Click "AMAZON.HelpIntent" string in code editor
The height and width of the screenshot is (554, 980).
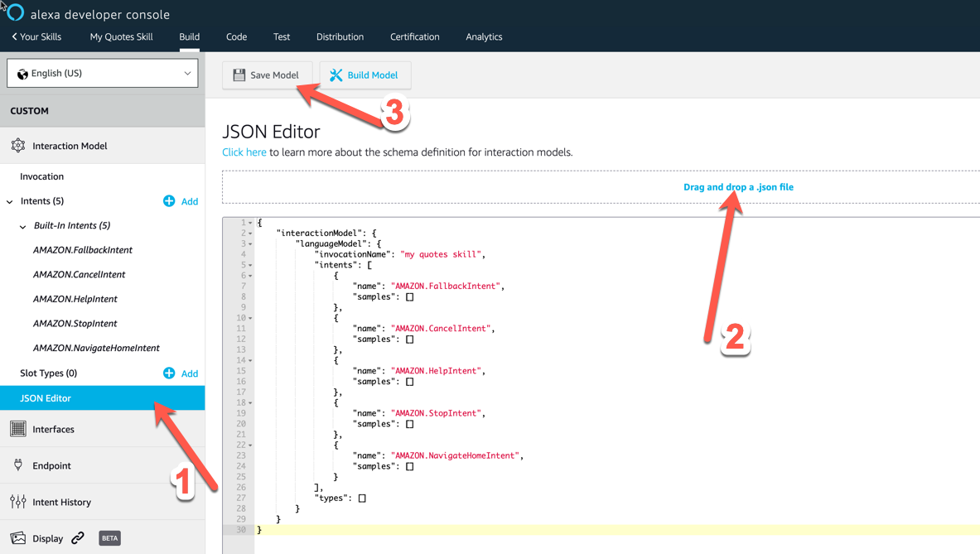[437, 370]
